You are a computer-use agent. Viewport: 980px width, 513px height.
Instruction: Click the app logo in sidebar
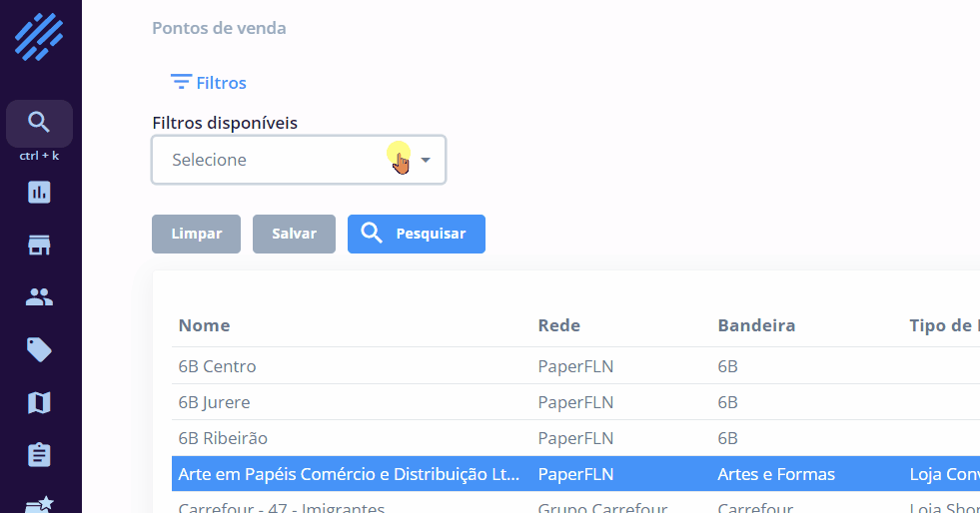(x=39, y=38)
